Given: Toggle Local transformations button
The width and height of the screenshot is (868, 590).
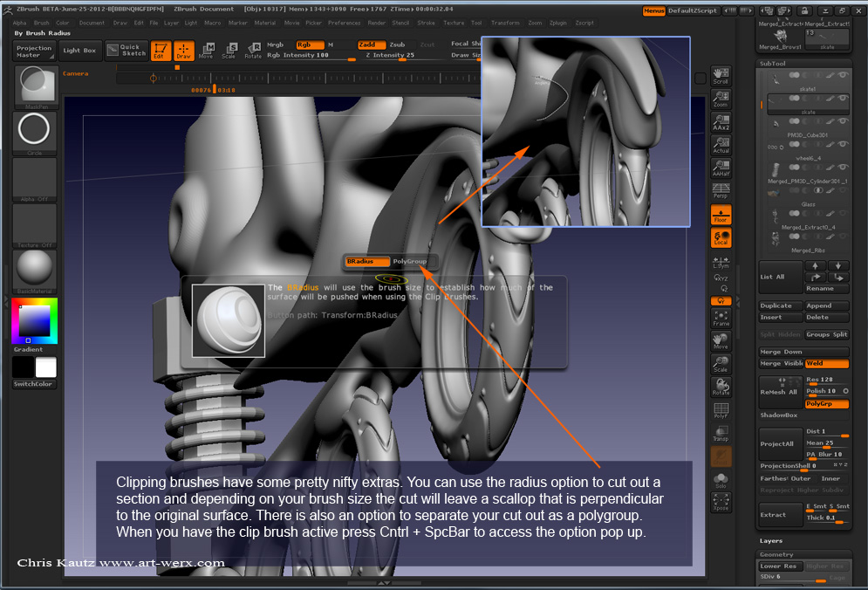Looking at the screenshot, I should coord(721,237).
